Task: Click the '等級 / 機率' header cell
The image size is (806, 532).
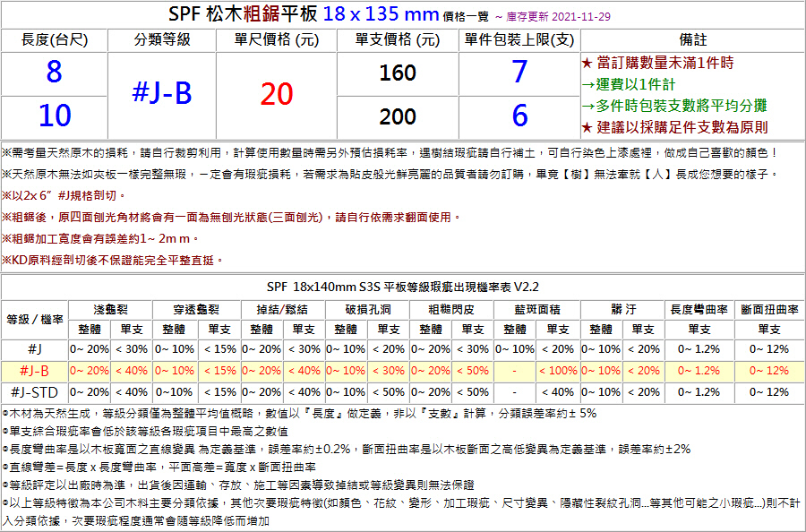Action: [x=34, y=319]
